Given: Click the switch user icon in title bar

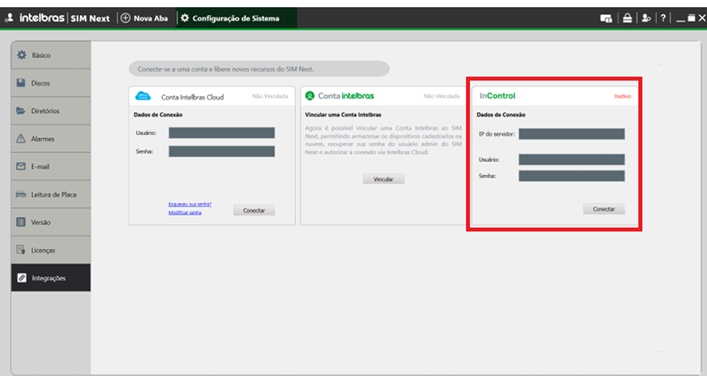Looking at the screenshot, I should click(646, 18).
